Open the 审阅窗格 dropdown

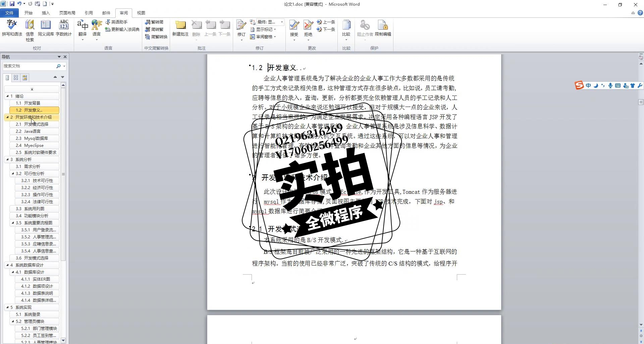pos(263,37)
